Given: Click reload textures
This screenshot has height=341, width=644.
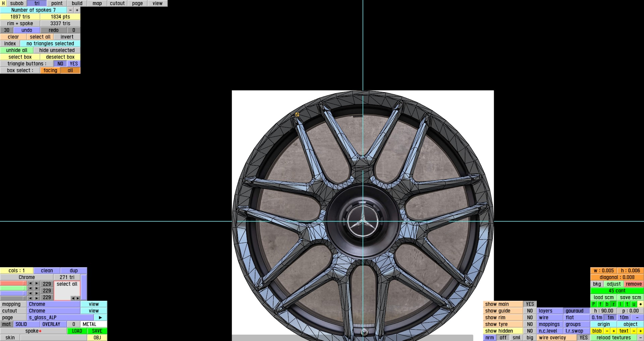Looking at the screenshot, I should click(x=614, y=338).
